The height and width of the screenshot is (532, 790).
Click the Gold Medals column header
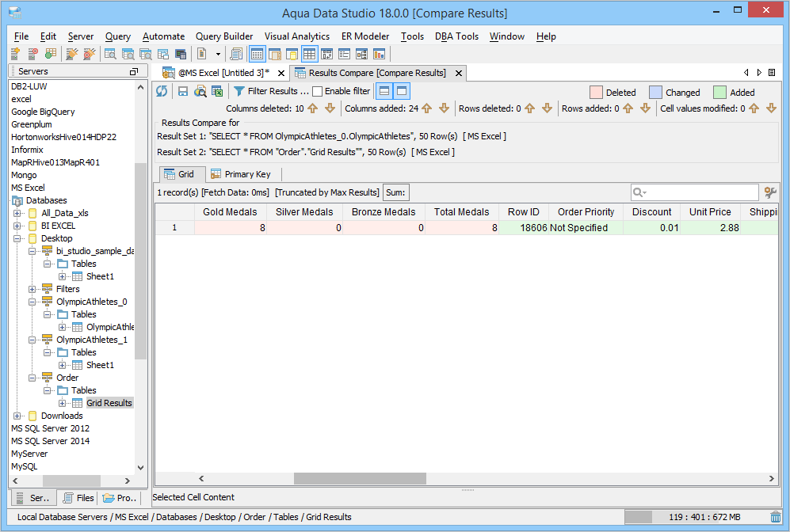231,212
